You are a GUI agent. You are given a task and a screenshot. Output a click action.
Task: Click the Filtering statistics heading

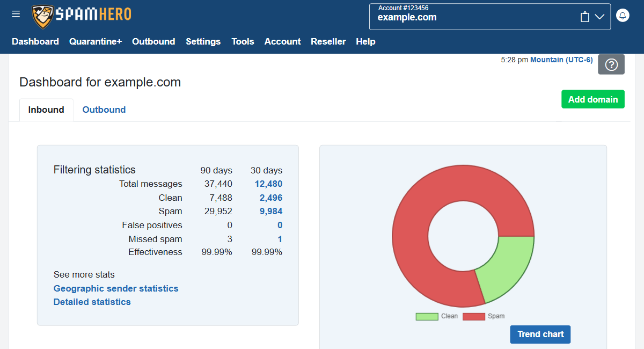94,170
